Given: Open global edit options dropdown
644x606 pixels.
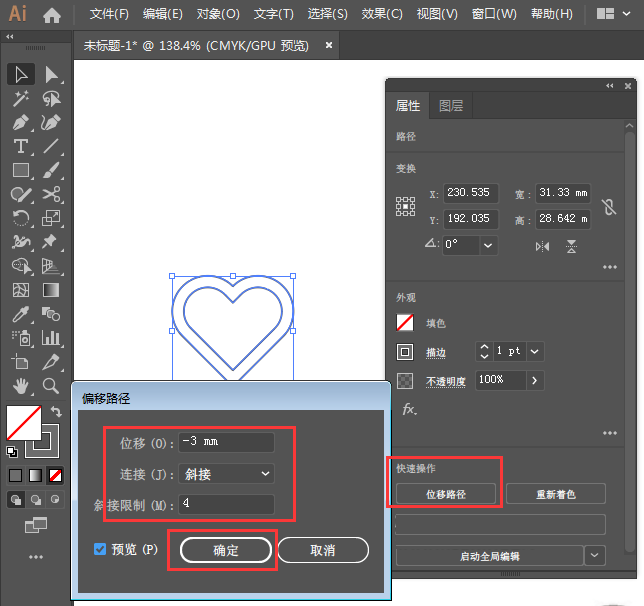Looking at the screenshot, I should coord(594,555).
